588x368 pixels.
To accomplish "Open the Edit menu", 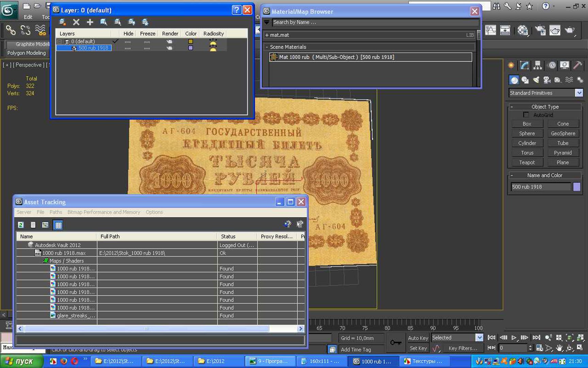I will (28, 17).
